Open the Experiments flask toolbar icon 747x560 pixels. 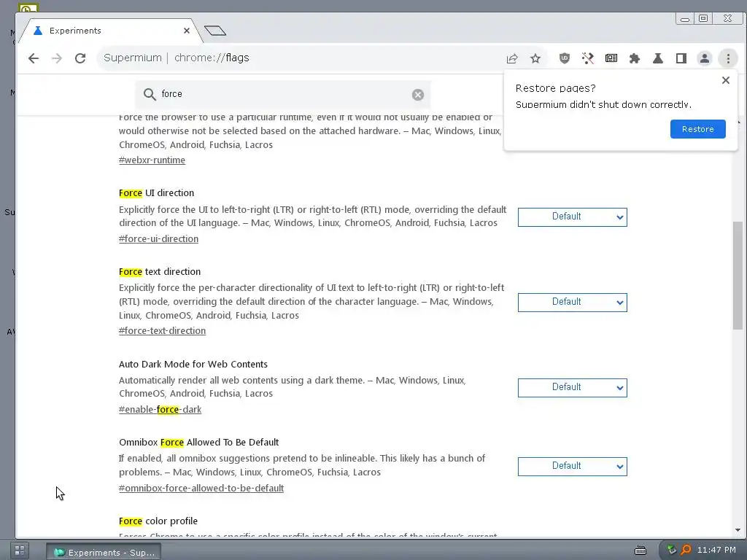[x=658, y=58]
